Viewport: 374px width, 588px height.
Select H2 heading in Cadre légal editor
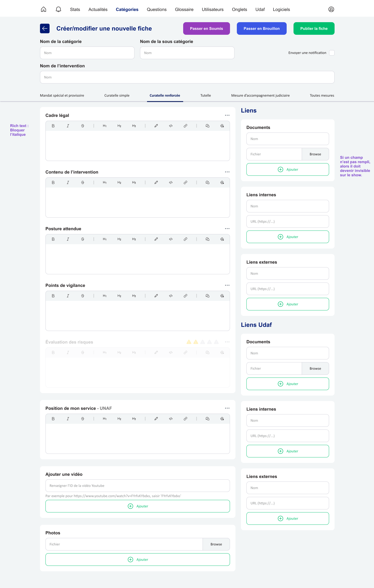pos(119,126)
